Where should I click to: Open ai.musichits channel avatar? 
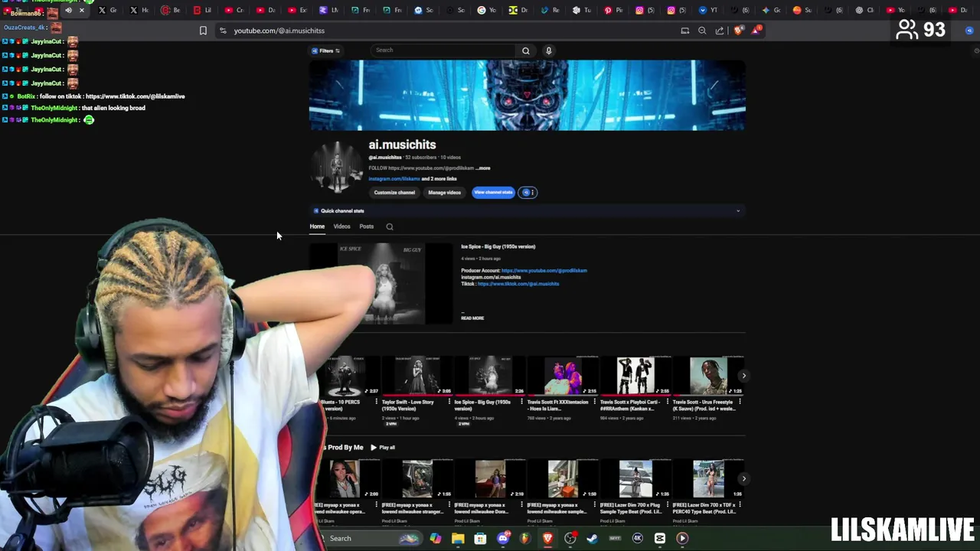(x=336, y=166)
